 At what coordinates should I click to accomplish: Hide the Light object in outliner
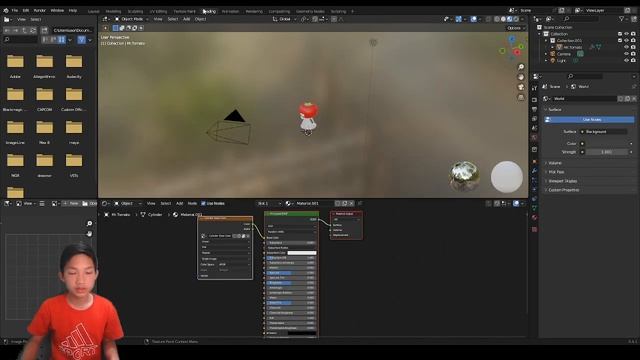[626, 60]
